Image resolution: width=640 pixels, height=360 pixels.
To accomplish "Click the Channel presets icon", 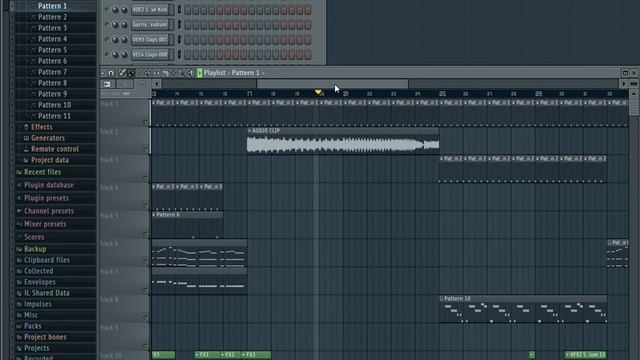I will tap(19, 211).
